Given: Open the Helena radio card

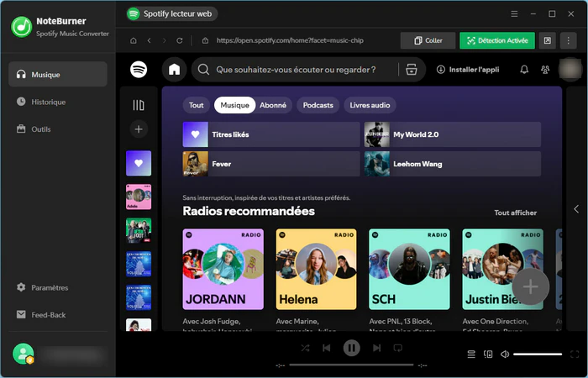Looking at the screenshot, I should 317,270.
